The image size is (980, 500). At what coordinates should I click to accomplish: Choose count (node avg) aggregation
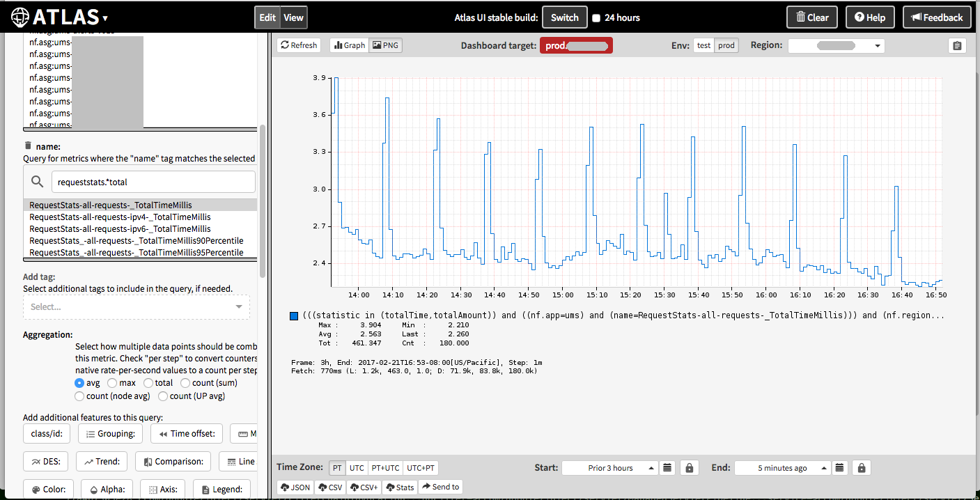pyautogui.click(x=79, y=396)
